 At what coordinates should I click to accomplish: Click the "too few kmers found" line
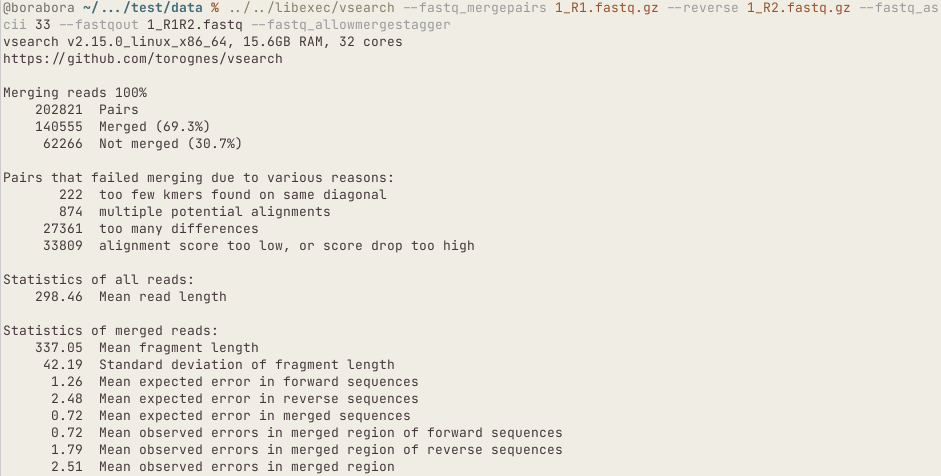tap(242, 195)
